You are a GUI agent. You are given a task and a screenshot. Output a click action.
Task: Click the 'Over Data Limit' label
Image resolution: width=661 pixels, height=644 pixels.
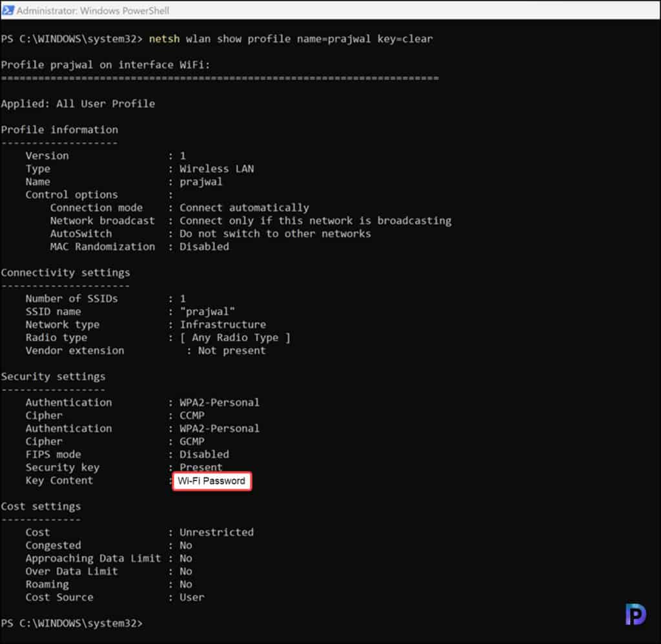[x=72, y=572]
